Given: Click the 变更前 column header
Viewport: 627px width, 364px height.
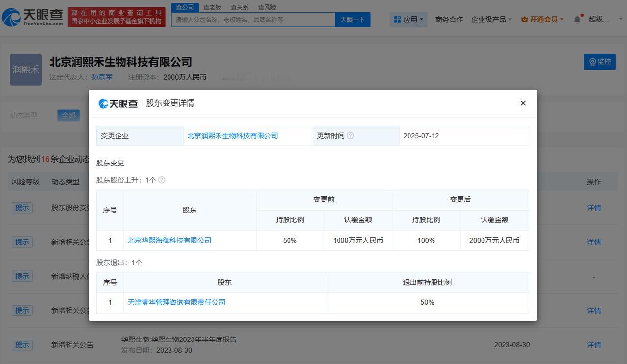Looking at the screenshot, I should tap(324, 200).
